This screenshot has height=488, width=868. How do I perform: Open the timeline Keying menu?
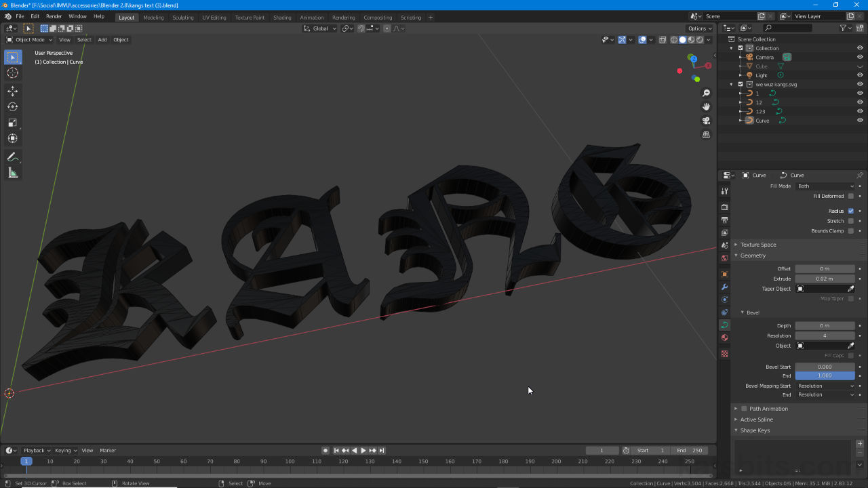[65, 451]
